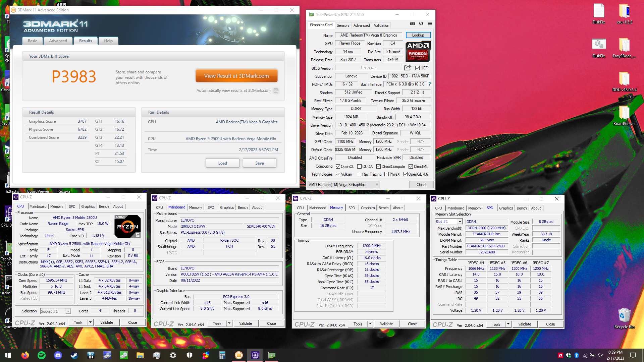Viewport: 644px width, 362px height.
Task: Open Spotify from the taskbar
Action: click(42, 355)
